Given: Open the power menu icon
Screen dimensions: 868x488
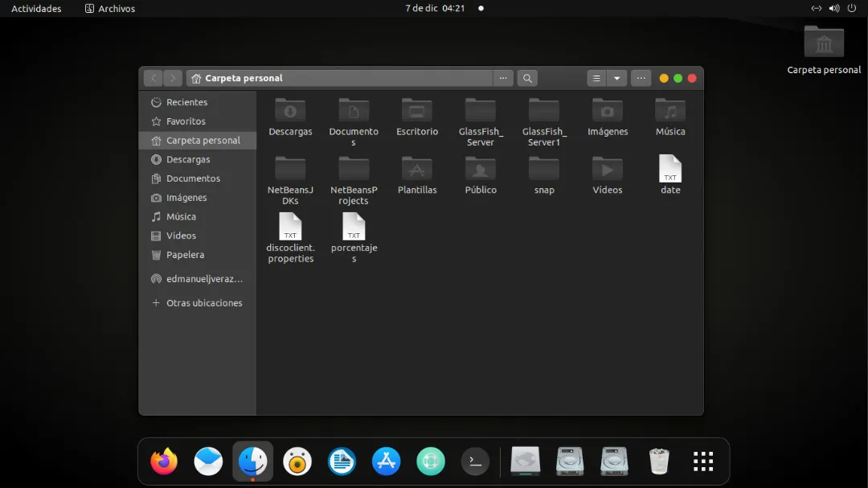Looking at the screenshot, I should coord(851,8).
